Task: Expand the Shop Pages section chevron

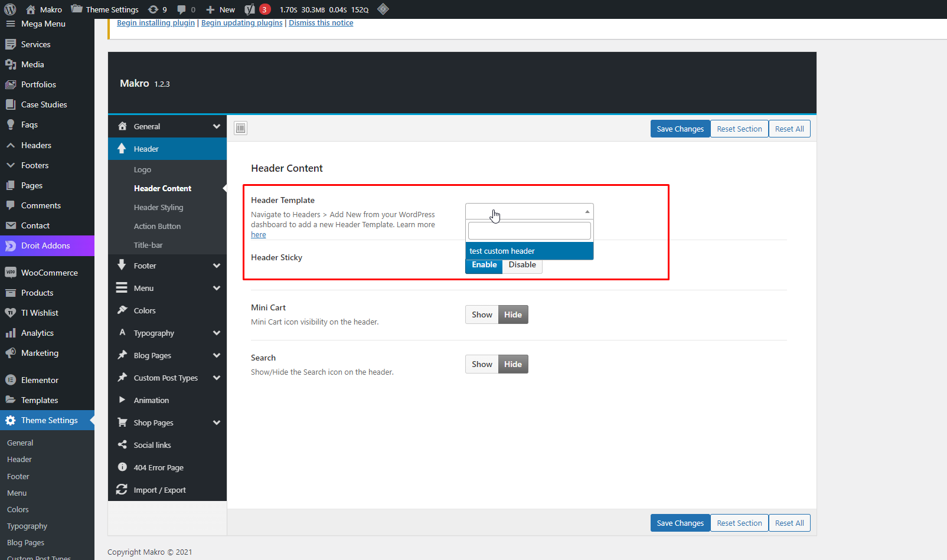Action: point(217,423)
